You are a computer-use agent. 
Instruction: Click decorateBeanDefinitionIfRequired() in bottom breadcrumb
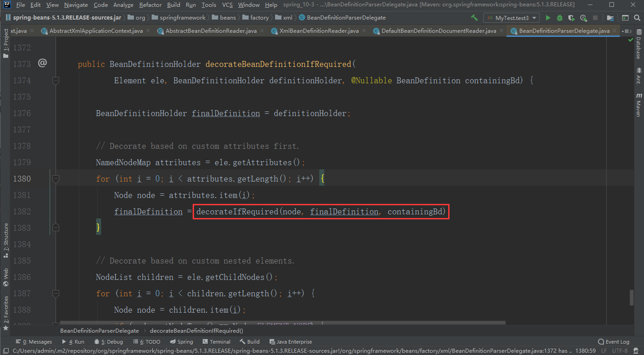[x=196, y=331]
